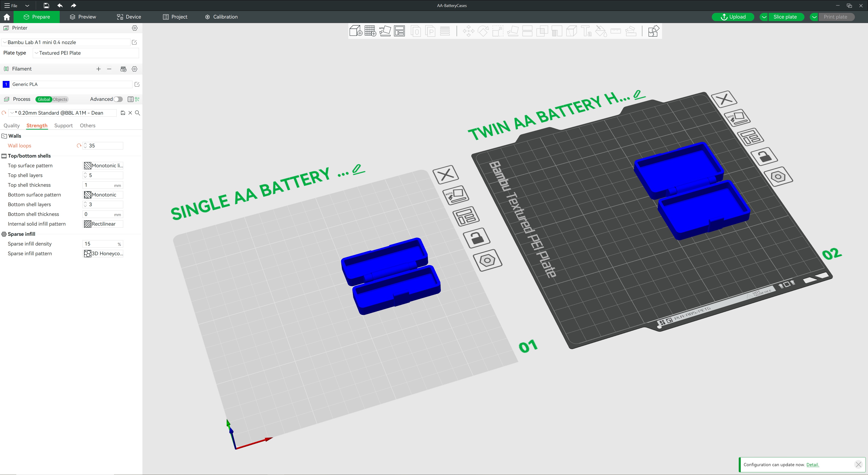Activate the Auto-orient toolbar icon
This screenshot has width=868, height=475.
[385, 31]
